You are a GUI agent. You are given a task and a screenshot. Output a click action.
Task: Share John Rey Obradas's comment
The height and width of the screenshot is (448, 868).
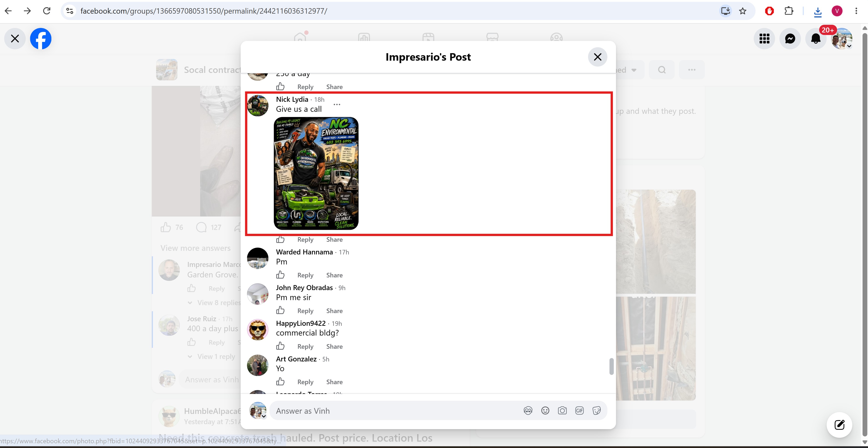[334, 311]
